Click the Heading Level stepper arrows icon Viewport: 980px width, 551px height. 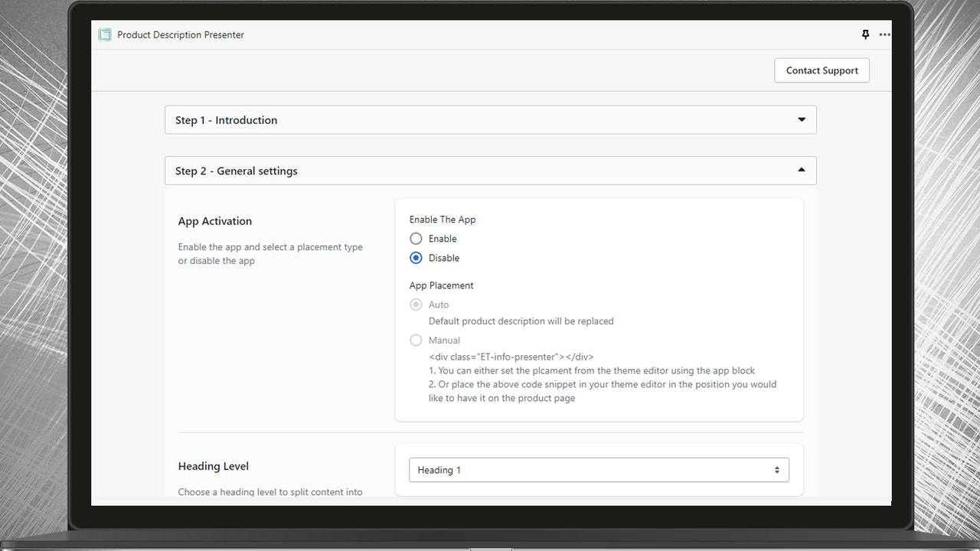[x=777, y=469]
